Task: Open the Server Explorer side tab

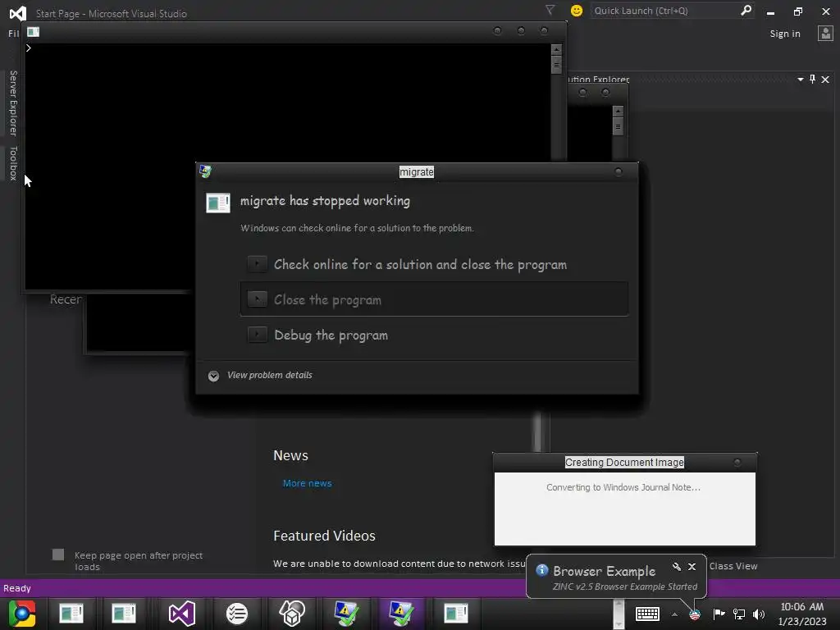Action: coord(13,103)
